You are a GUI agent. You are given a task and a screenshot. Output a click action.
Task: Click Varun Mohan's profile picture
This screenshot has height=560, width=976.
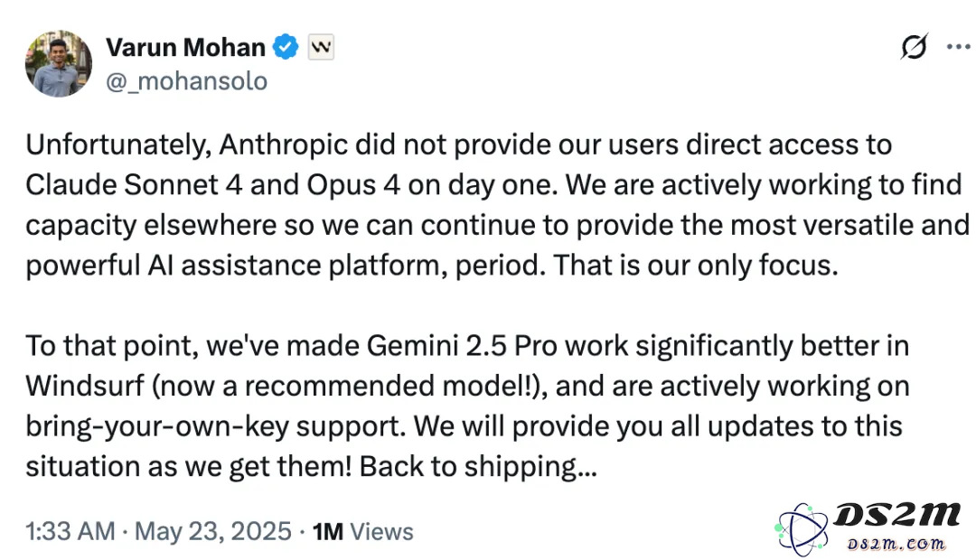coord(59,63)
